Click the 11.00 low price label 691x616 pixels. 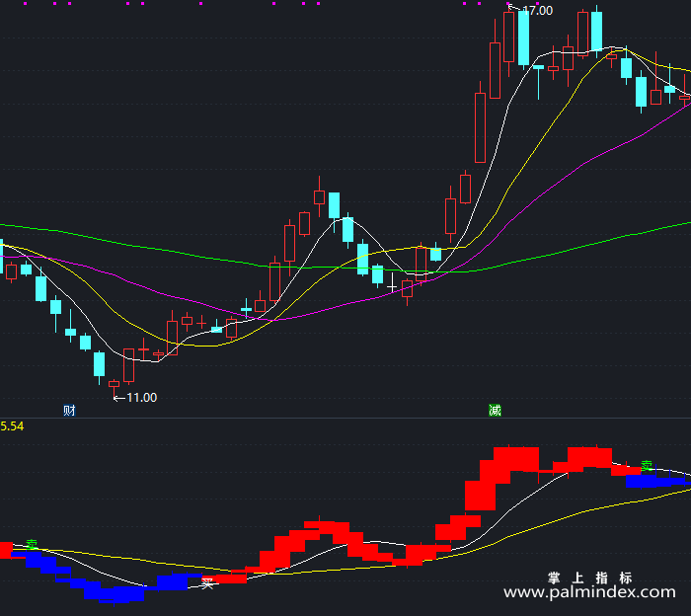pos(141,398)
